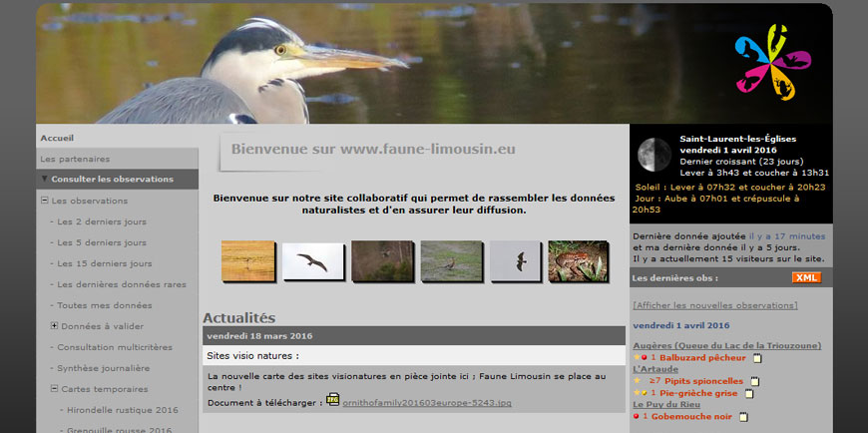The image size is (868, 433).
Task: Expand the Données à valider node
Action: pyautogui.click(x=54, y=325)
